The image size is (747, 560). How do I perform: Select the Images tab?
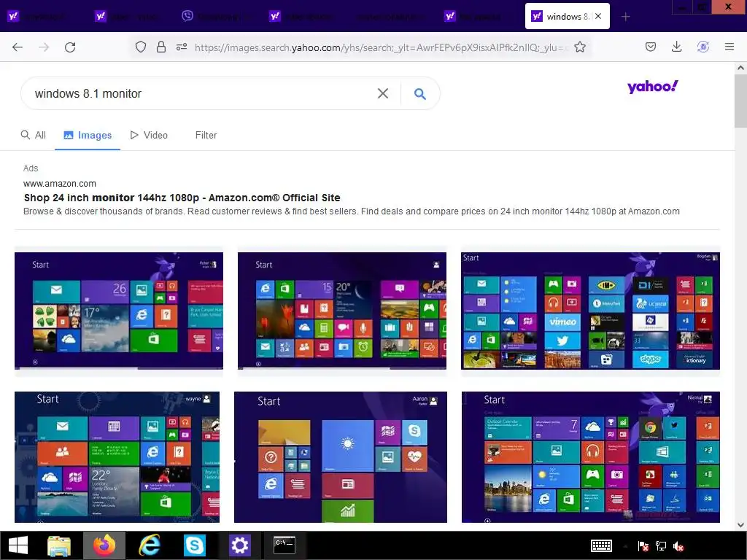coord(88,135)
